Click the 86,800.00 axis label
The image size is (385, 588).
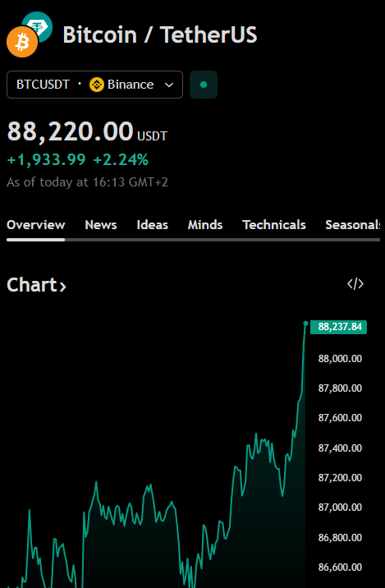[x=340, y=538]
